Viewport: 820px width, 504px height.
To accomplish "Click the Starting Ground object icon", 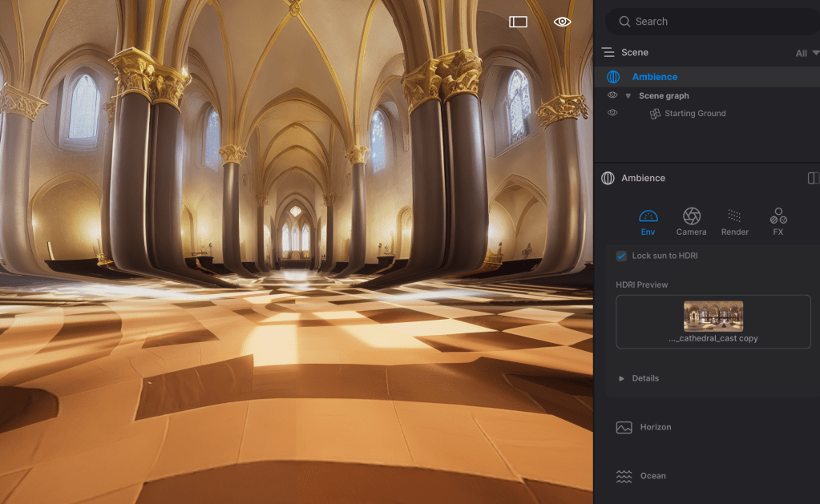I will (x=655, y=114).
